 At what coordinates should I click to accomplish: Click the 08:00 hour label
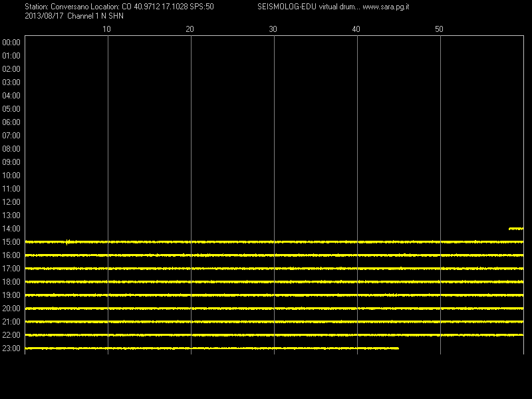click(x=11, y=149)
